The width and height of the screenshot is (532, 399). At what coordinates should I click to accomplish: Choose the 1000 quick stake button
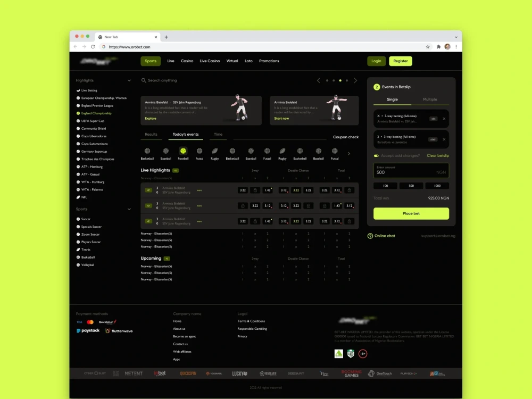[437, 186]
